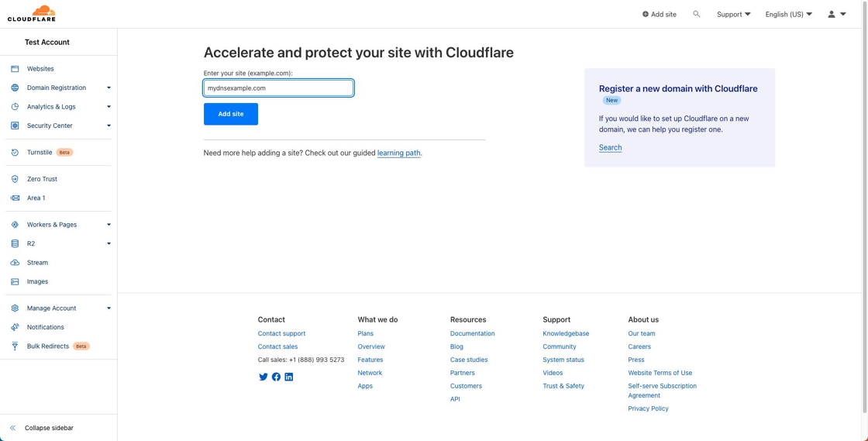Click the Area 1 mail icon
Viewport: 868px width, 441px height.
15,198
